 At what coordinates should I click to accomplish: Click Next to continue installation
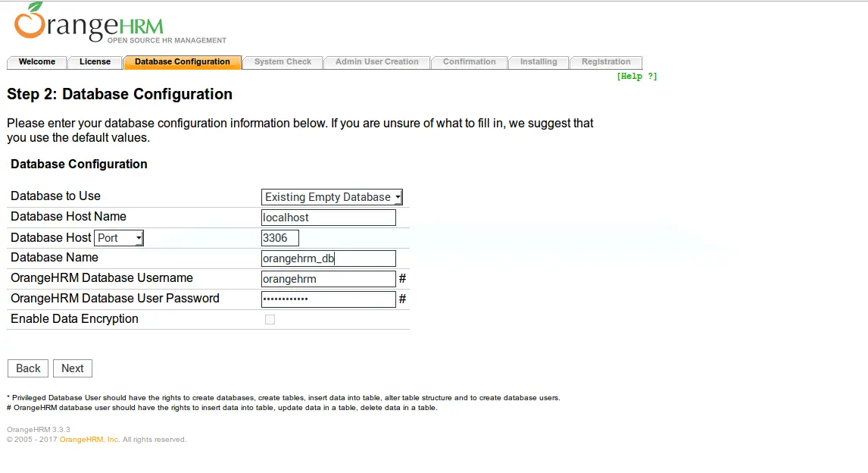click(x=73, y=368)
